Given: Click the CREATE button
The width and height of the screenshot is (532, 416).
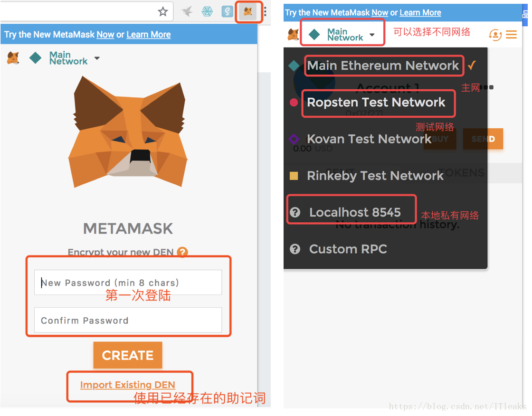Looking at the screenshot, I should tap(128, 355).
